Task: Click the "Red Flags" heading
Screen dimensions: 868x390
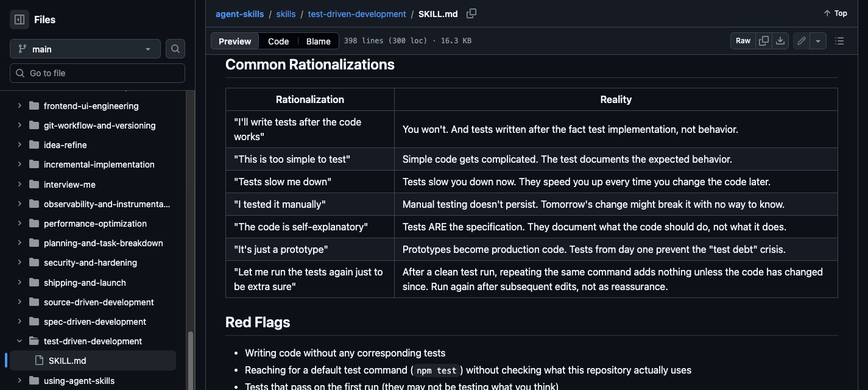Action: click(258, 322)
